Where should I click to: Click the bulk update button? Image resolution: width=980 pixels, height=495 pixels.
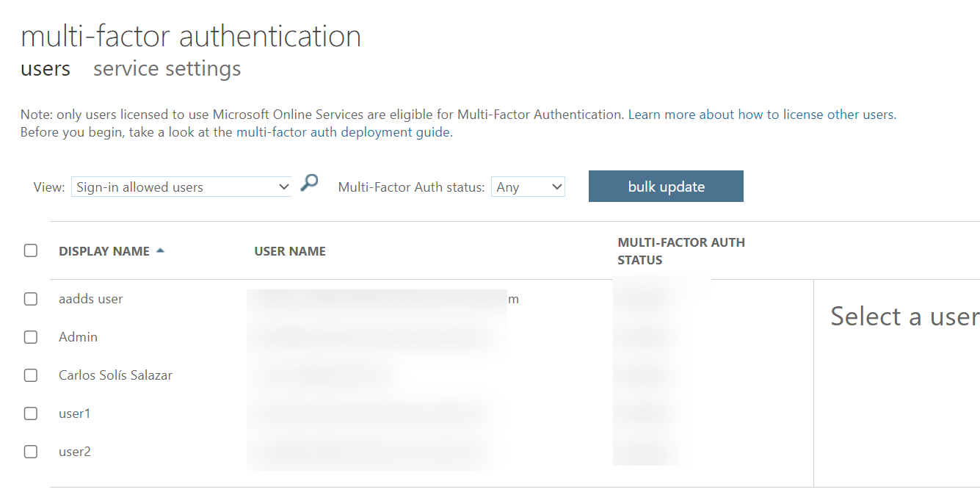pos(666,187)
